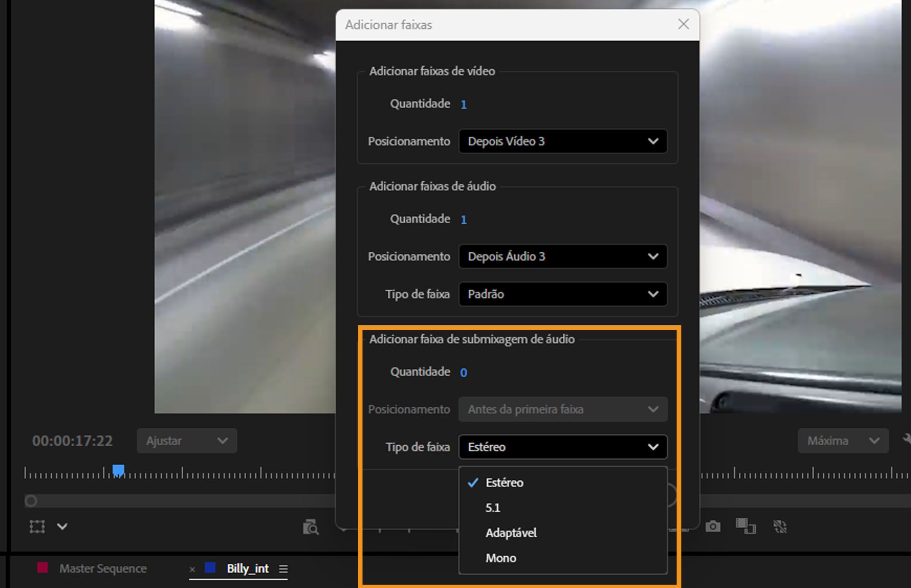Image resolution: width=911 pixels, height=588 pixels.
Task: Switch to the Master Sequence tab
Action: [x=102, y=569]
